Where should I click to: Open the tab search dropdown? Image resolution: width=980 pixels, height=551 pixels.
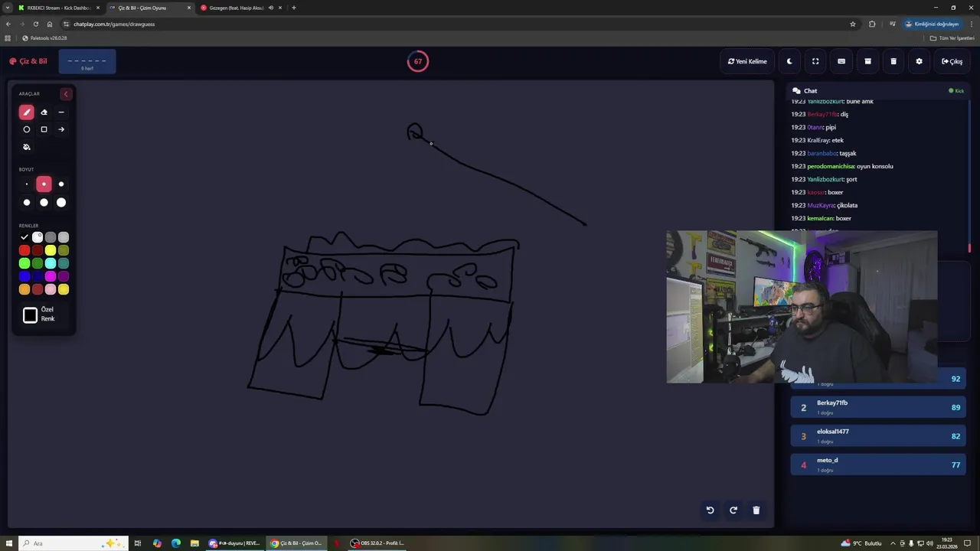tap(8, 8)
